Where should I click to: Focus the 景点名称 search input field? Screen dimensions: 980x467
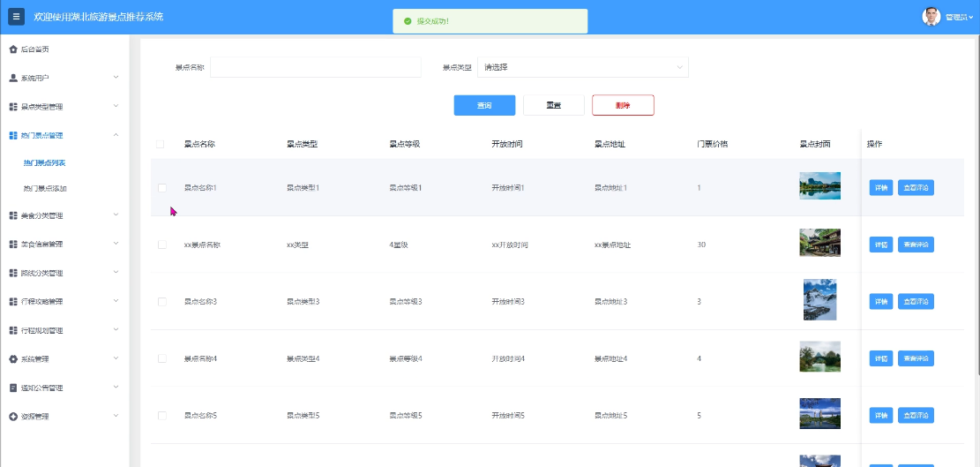pos(316,67)
